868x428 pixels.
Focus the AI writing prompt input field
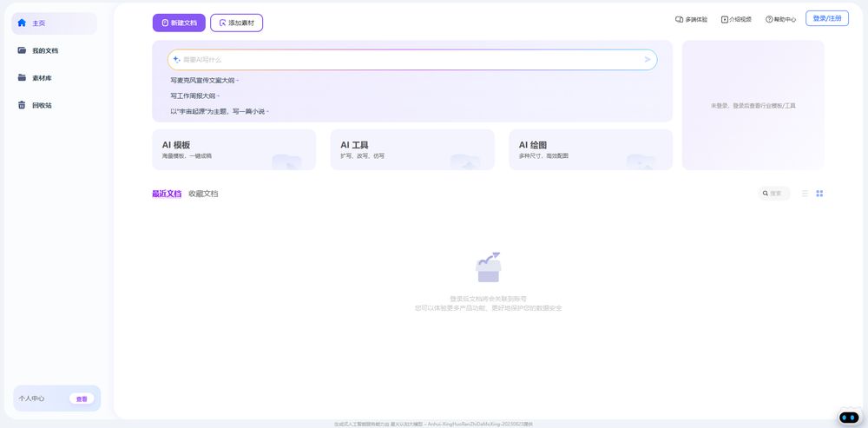click(411, 60)
